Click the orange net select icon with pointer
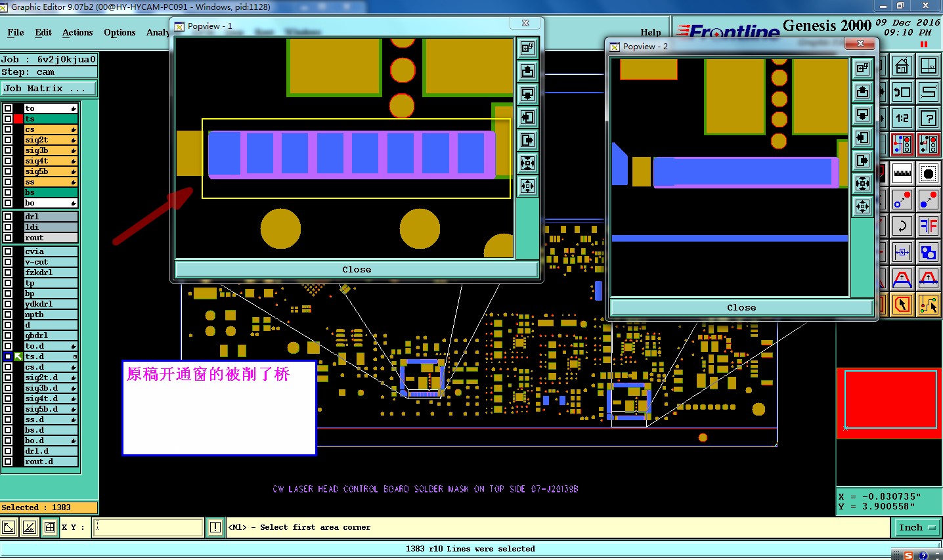 pos(929,304)
